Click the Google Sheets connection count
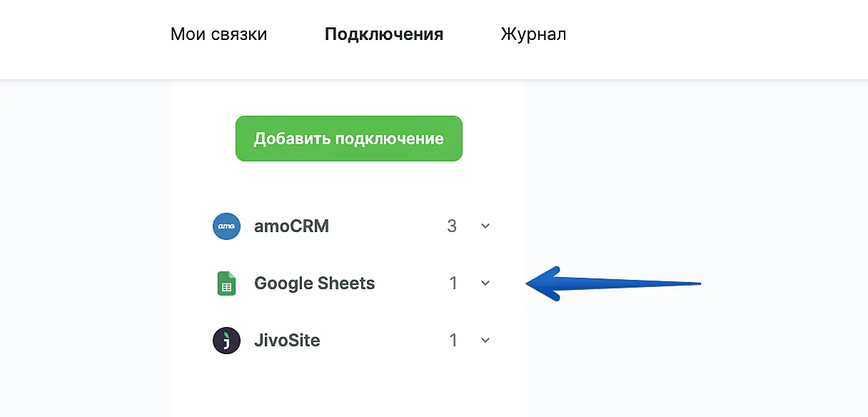Image resolution: width=868 pixels, height=417 pixels. click(x=453, y=283)
